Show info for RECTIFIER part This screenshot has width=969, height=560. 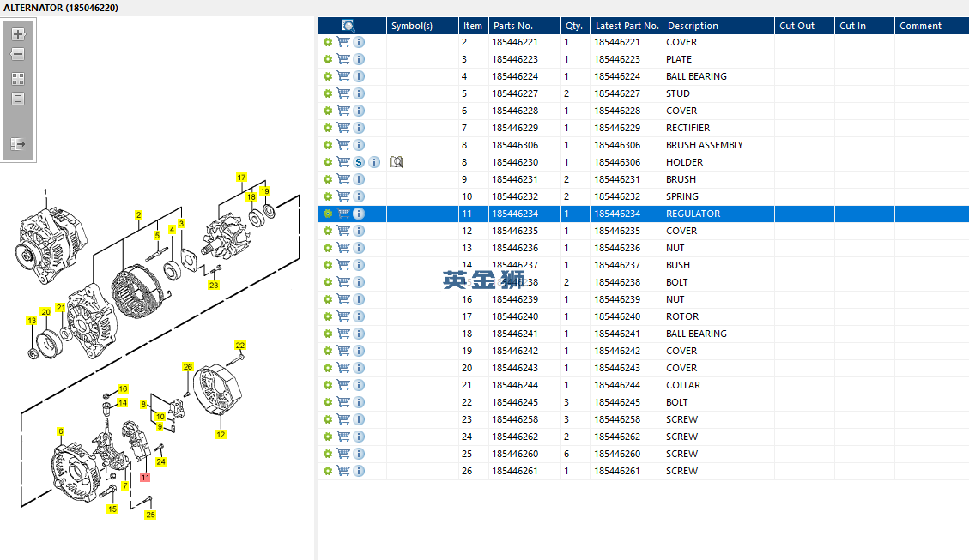(359, 128)
